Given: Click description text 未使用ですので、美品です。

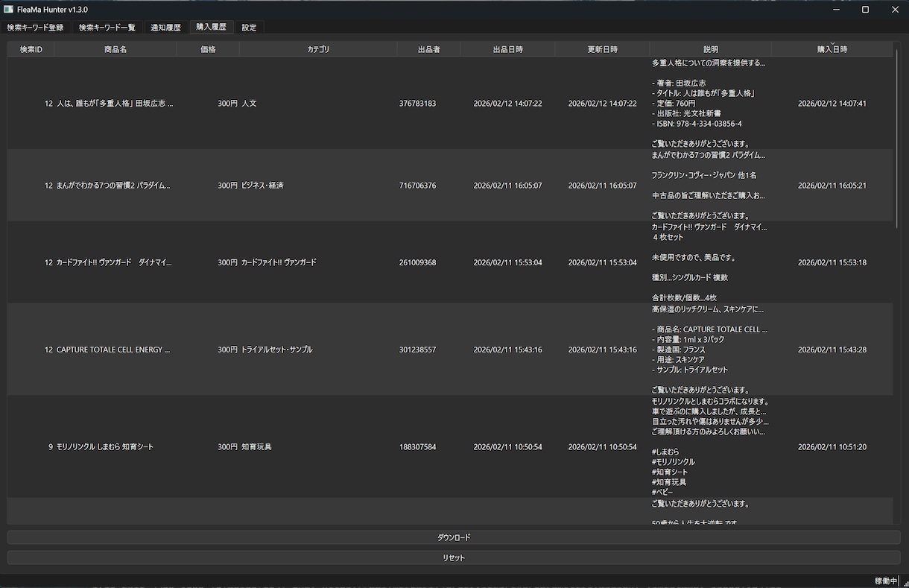Looking at the screenshot, I should tap(694, 258).
